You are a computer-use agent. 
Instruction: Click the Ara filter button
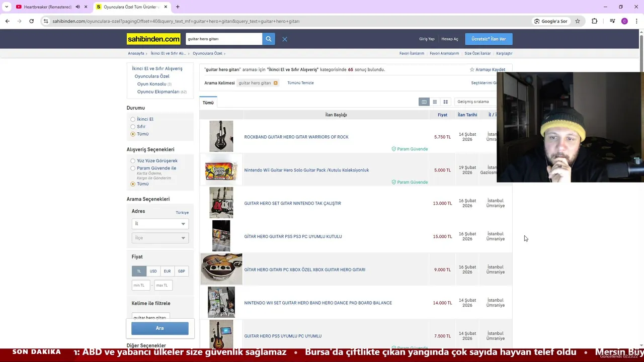click(x=160, y=328)
